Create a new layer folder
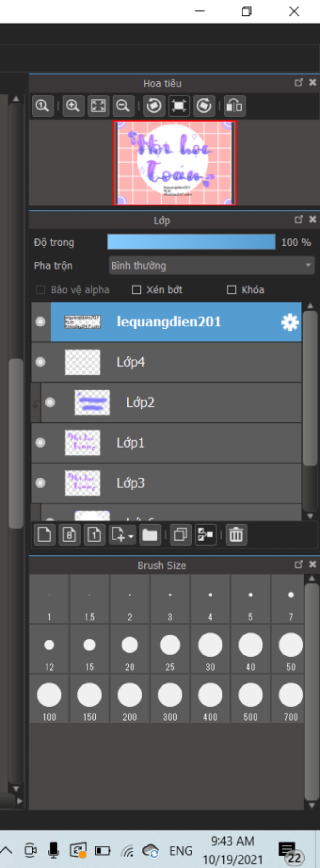Viewport: 320px width, 868px height. (150, 535)
